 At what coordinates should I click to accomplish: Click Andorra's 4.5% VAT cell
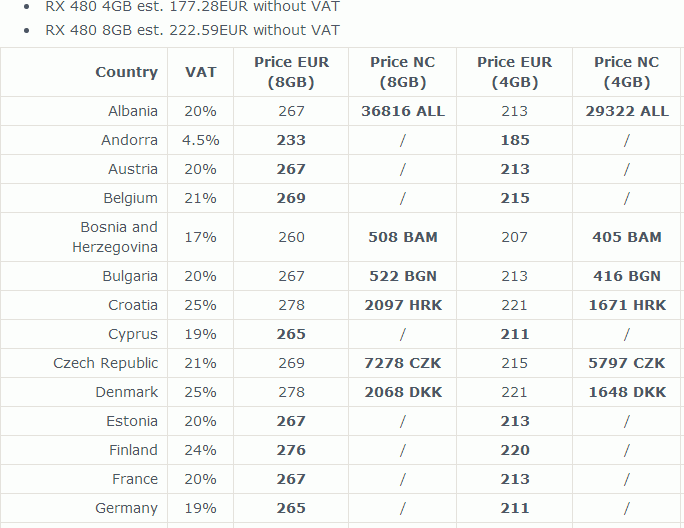pyautogui.click(x=200, y=140)
